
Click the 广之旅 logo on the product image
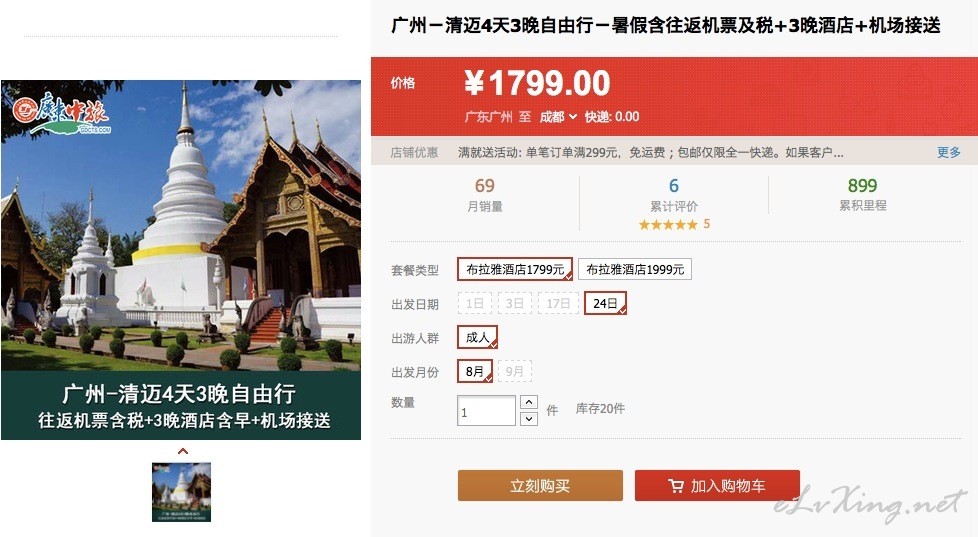pos(62,114)
